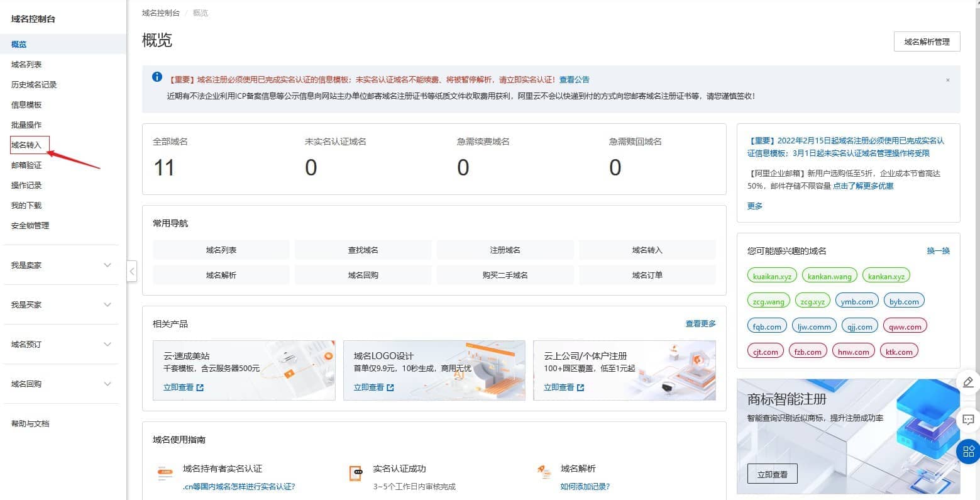Click external-link icon under 云上公司/个体户注册
980x500 pixels.
[x=580, y=387]
